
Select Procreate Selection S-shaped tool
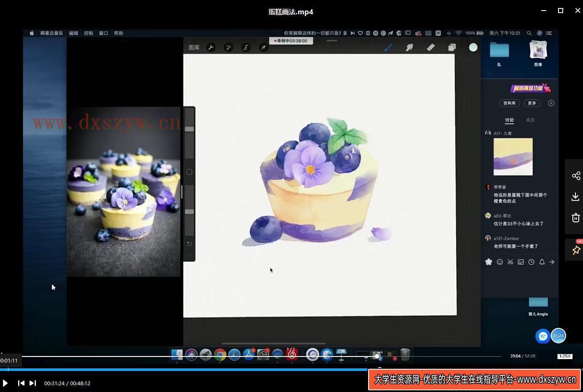(x=246, y=47)
